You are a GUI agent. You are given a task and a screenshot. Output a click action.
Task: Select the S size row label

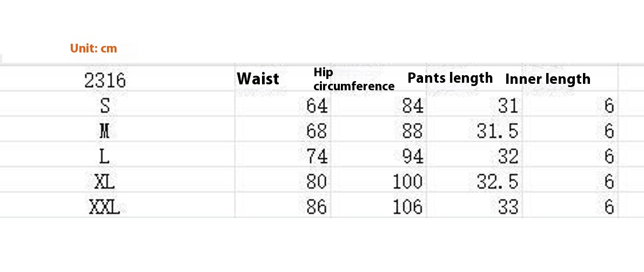tap(105, 107)
